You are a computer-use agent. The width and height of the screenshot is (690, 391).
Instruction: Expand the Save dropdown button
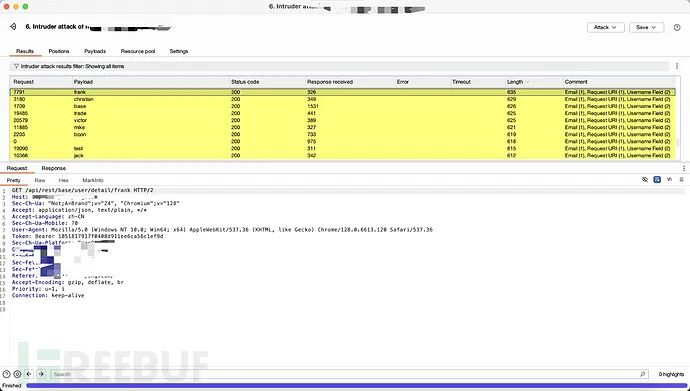point(646,27)
